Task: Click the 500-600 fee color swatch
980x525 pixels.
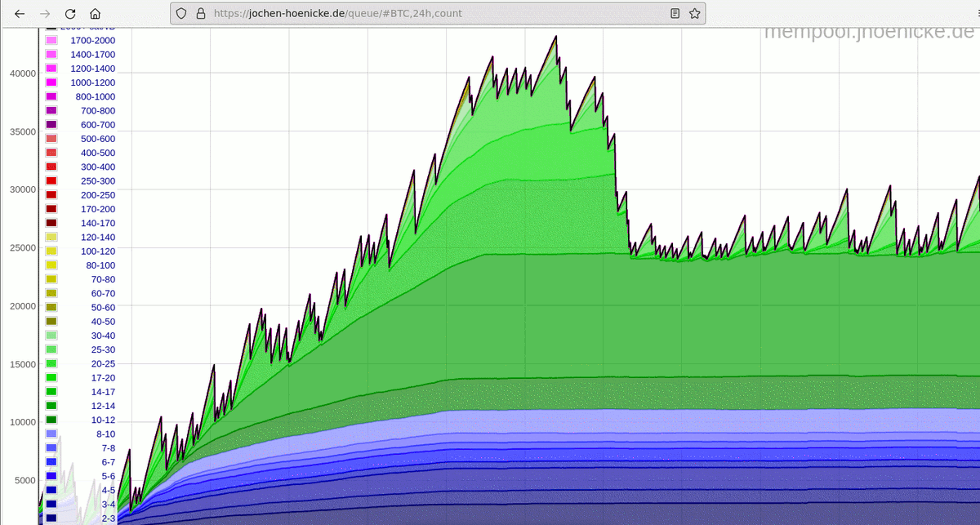Action: 51,139
